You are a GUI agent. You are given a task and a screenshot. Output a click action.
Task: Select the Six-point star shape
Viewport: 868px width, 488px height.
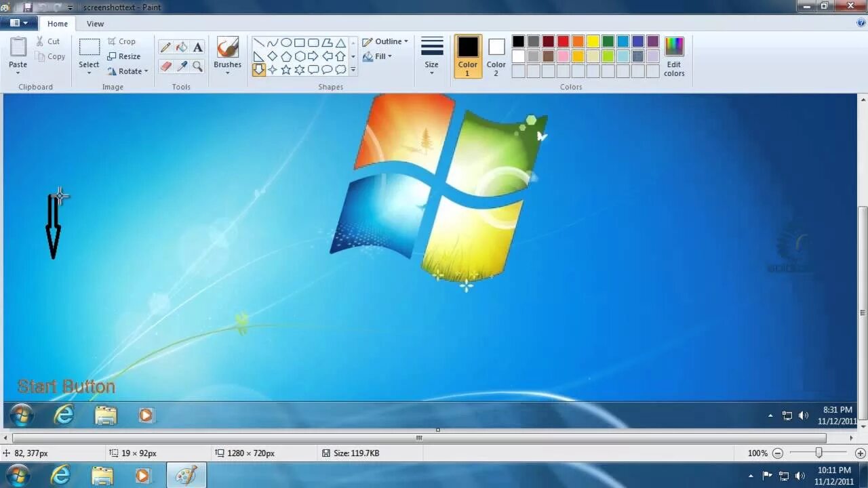(300, 70)
